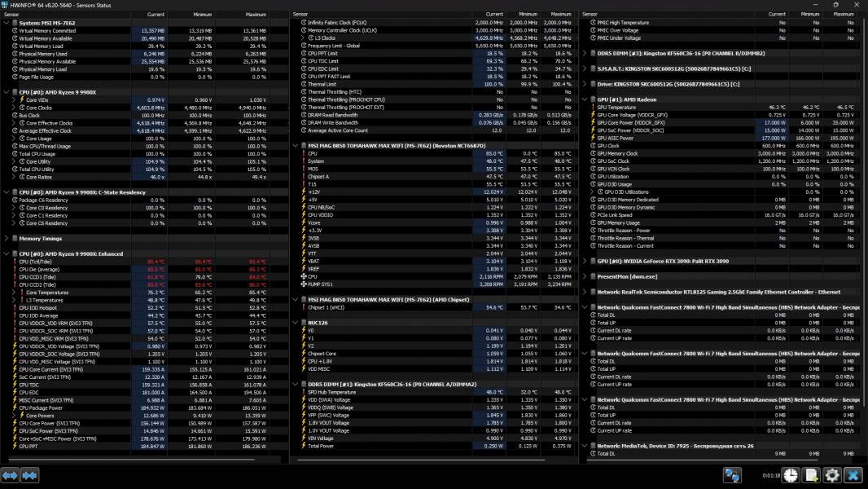Close sensors with the blue X icon
Screen dimensions: 868x489
point(853,475)
